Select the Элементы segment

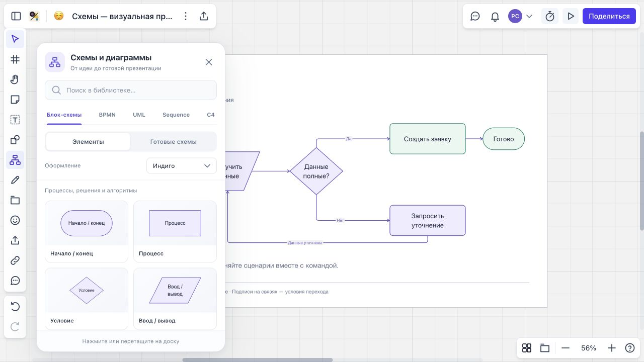point(88,142)
